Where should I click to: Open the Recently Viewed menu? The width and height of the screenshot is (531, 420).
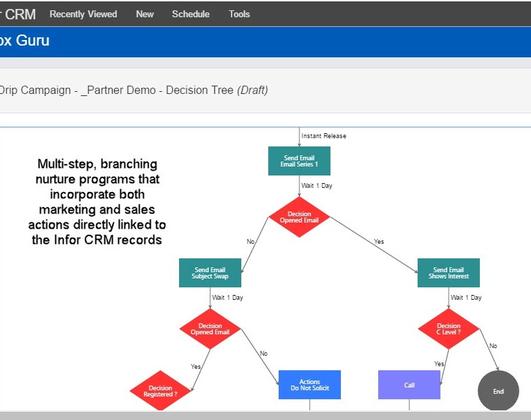point(83,15)
